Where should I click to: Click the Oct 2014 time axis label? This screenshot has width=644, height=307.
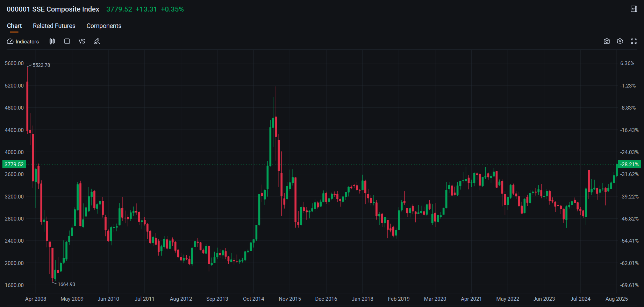tap(253, 299)
